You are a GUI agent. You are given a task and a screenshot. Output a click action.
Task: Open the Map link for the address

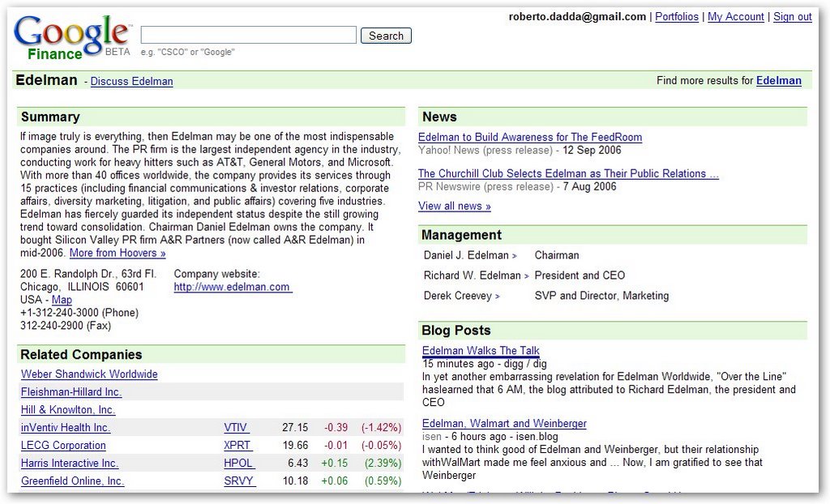click(62, 300)
